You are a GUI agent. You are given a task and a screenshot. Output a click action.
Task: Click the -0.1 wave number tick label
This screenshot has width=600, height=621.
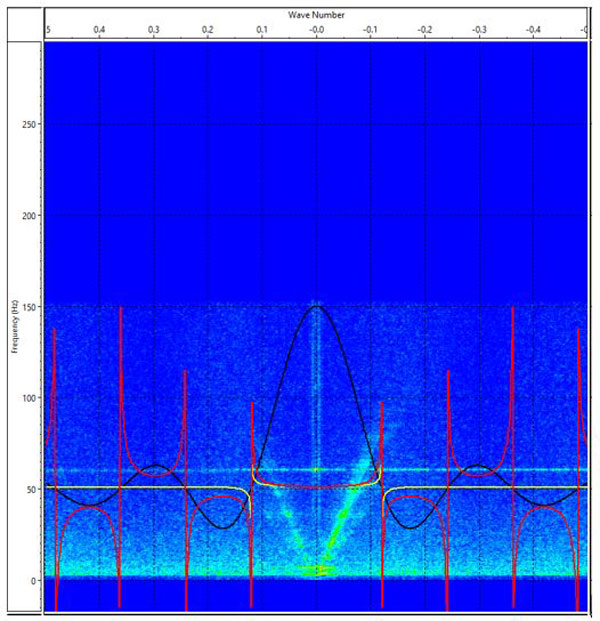click(370, 31)
